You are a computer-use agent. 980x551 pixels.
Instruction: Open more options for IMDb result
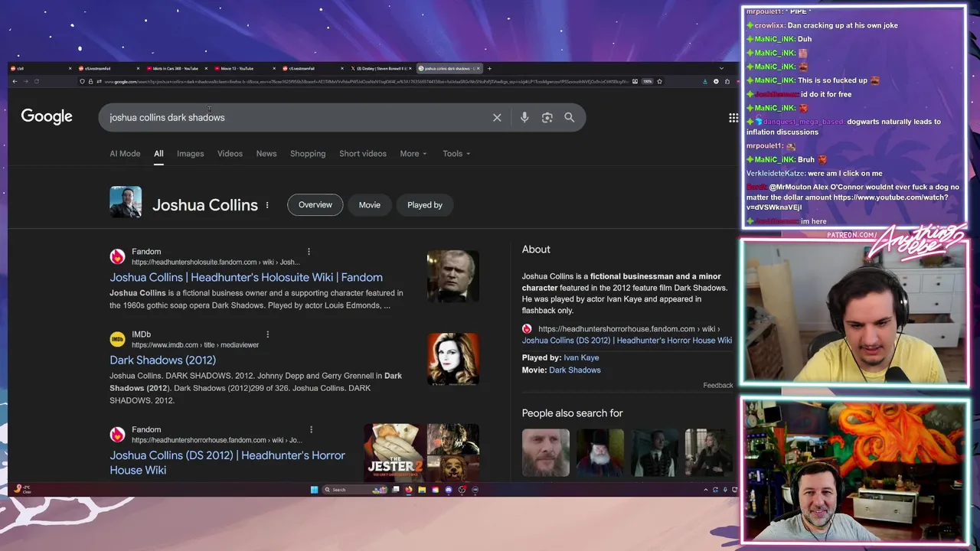[267, 334]
